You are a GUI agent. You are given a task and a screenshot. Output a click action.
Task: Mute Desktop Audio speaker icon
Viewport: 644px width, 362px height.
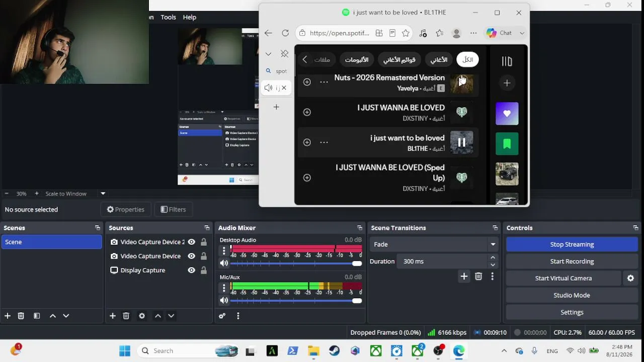[x=224, y=263]
